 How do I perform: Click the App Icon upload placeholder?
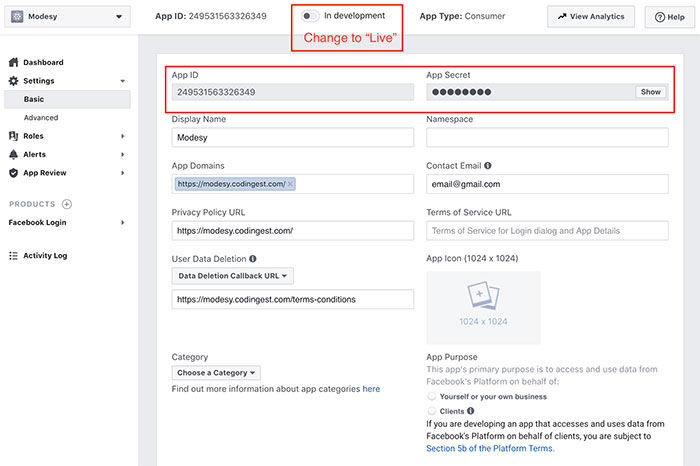point(483,307)
